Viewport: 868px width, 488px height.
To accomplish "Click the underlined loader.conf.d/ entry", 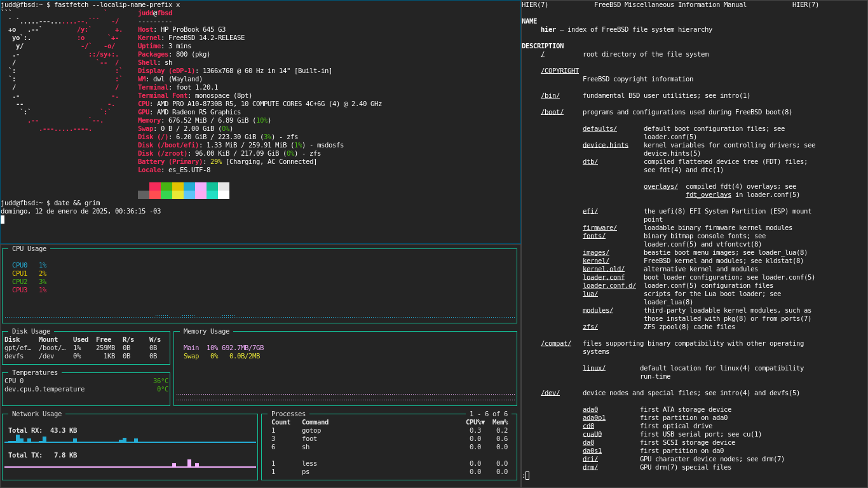I will [609, 285].
